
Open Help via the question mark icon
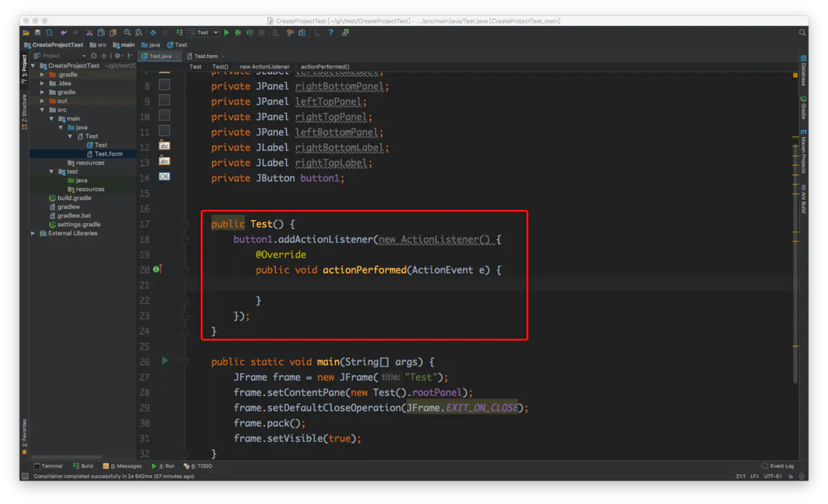click(331, 32)
